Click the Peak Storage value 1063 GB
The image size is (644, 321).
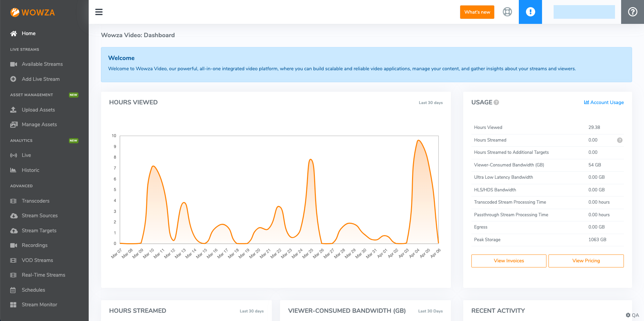(597, 239)
